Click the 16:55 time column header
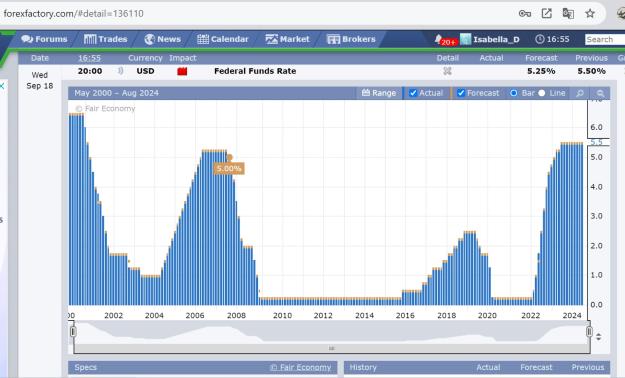The height and width of the screenshot is (378, 625). (x=89, y=58)
